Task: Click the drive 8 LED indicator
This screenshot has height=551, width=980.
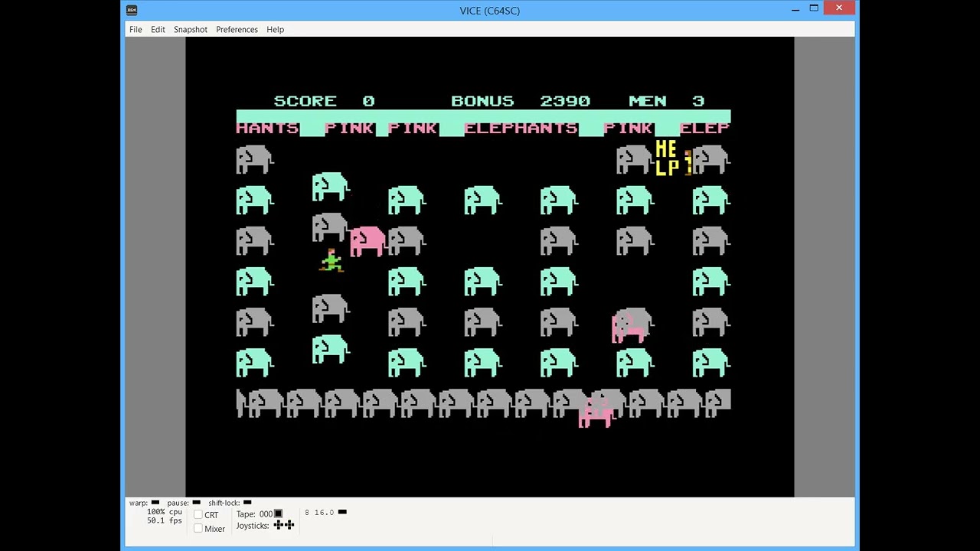Action: [x=342, y=512]
